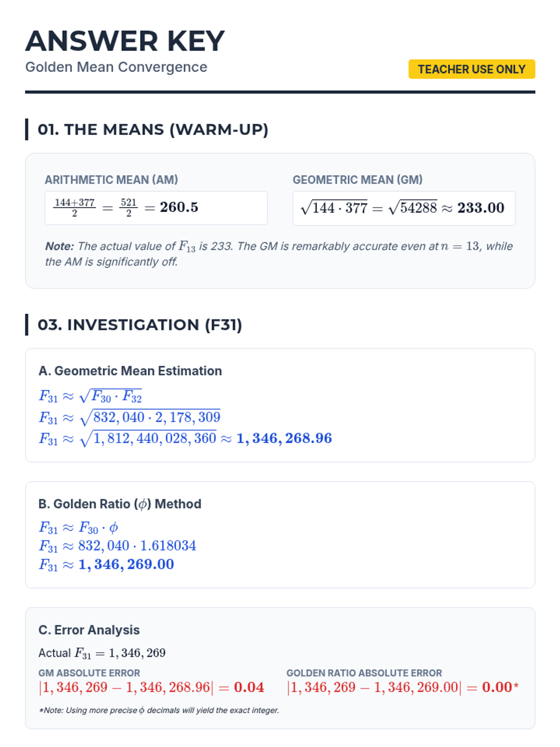Click the bold result 1,346,269.00
Viewport: 560px width, 747px height.
point(126,564)
